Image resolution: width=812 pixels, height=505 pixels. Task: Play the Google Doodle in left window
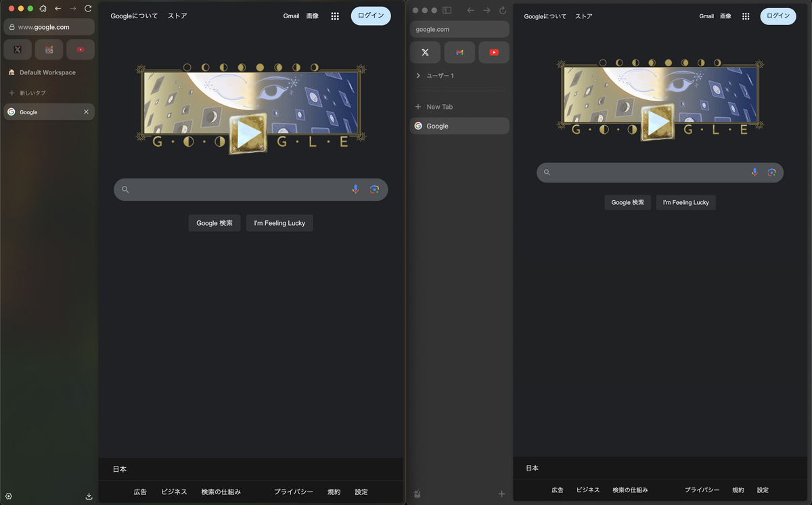point(248,134)
